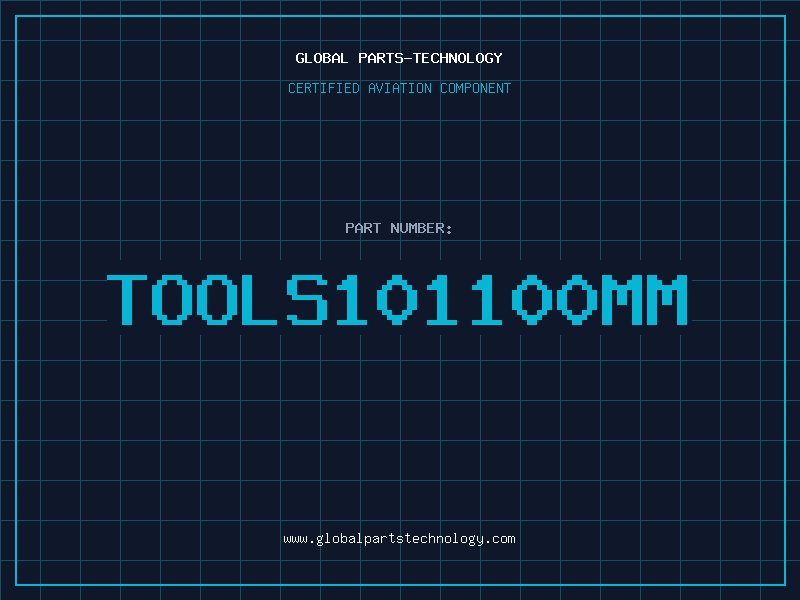Click the word PART before NUMBER:

click(363, 228)
